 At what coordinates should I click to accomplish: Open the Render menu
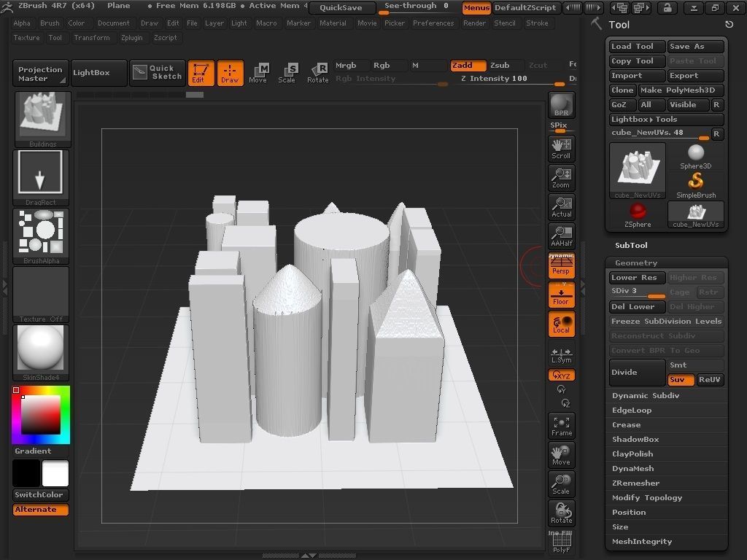point(474,23)
